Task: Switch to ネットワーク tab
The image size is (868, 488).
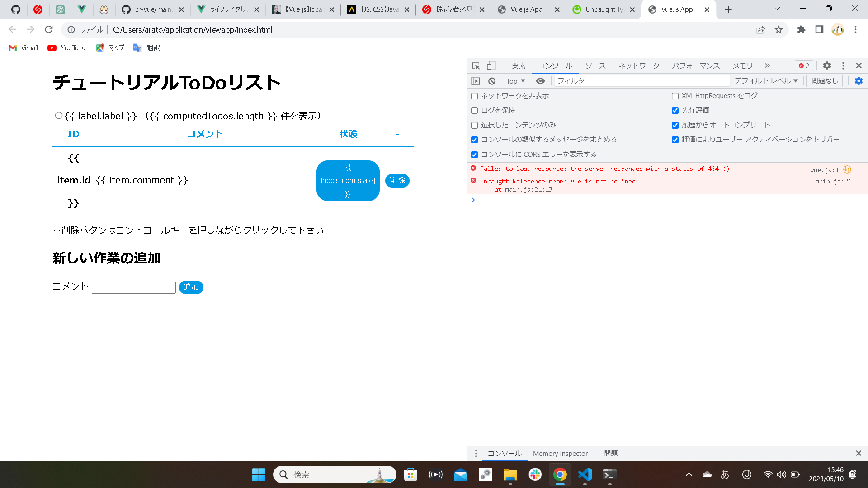Action: tap(639, 66)
